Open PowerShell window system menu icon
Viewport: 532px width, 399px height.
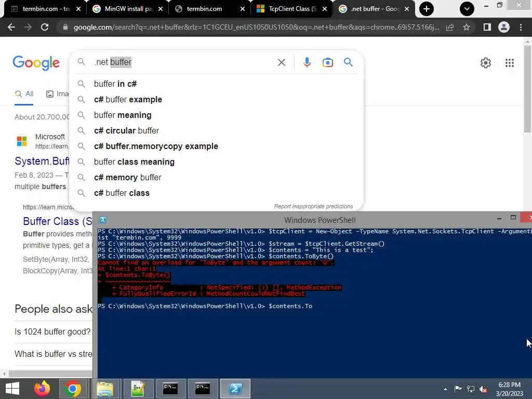(x=103, y=220)
